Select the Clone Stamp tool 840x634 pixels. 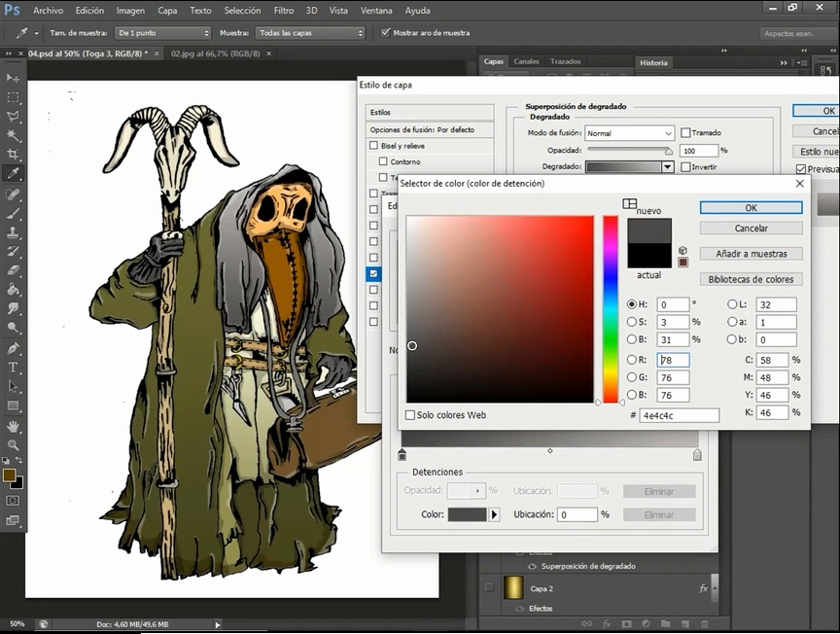[x=14, y=232]
